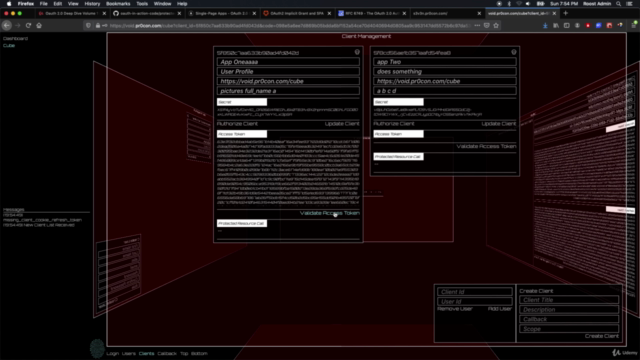This screenshot has width=640, height=360.
Task: Save page with the Pocket icon
Action: click(x=487, y=25)
